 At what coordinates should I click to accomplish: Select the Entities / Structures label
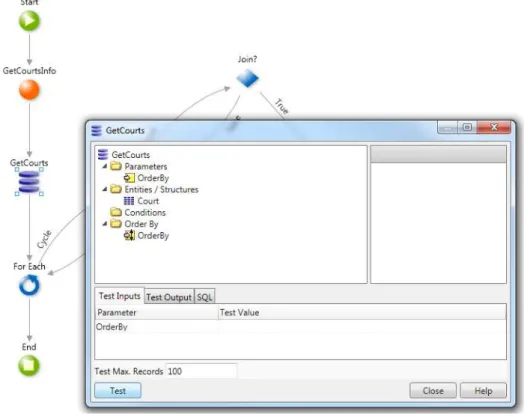point(162,190)
